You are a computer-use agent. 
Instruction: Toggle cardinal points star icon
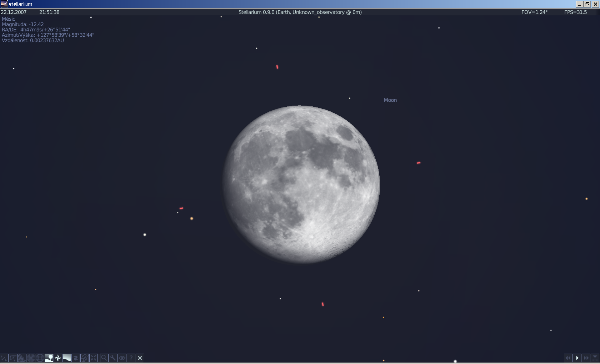pyautogui.click(x=58, y=358)
